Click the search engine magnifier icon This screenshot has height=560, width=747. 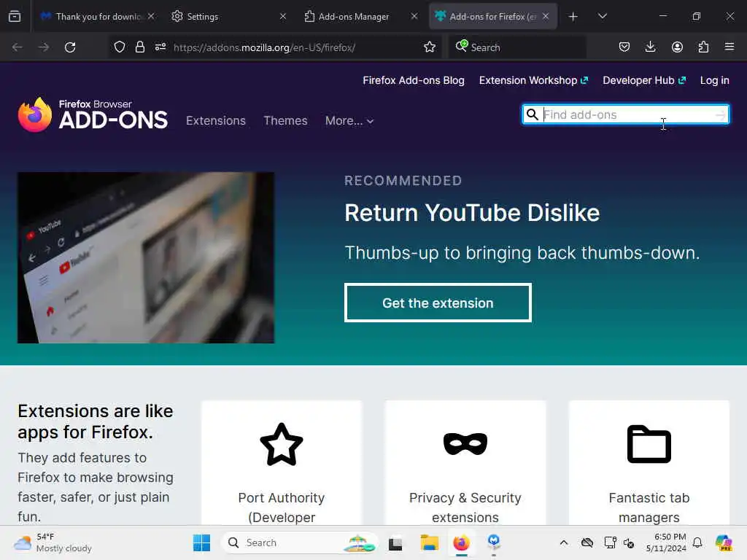point(461,46)
